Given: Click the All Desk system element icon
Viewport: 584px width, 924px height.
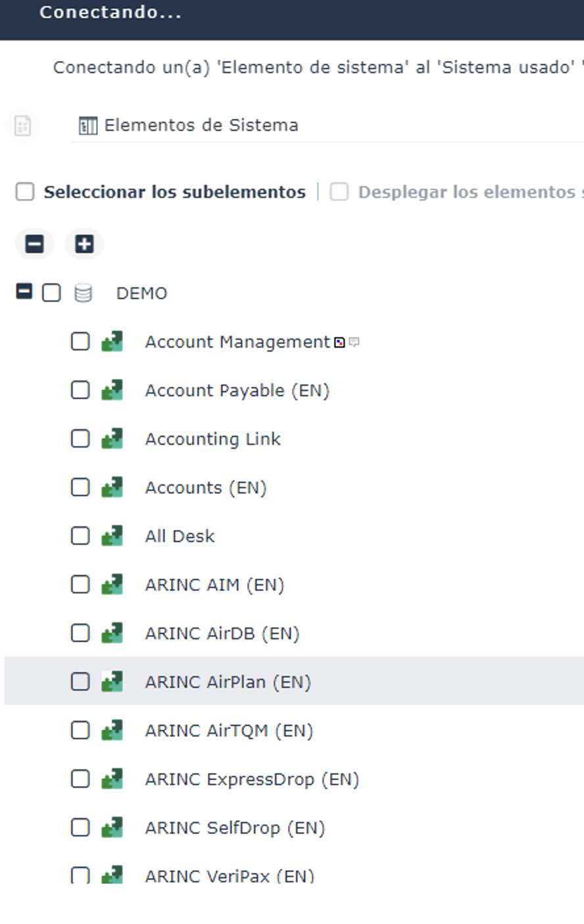Looking at the screenshot, I should point(112,536).
